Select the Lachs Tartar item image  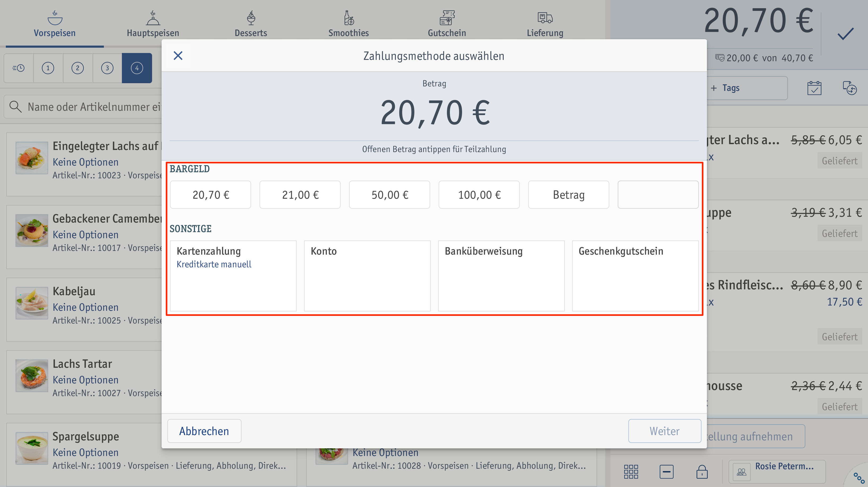coord(32,376)
